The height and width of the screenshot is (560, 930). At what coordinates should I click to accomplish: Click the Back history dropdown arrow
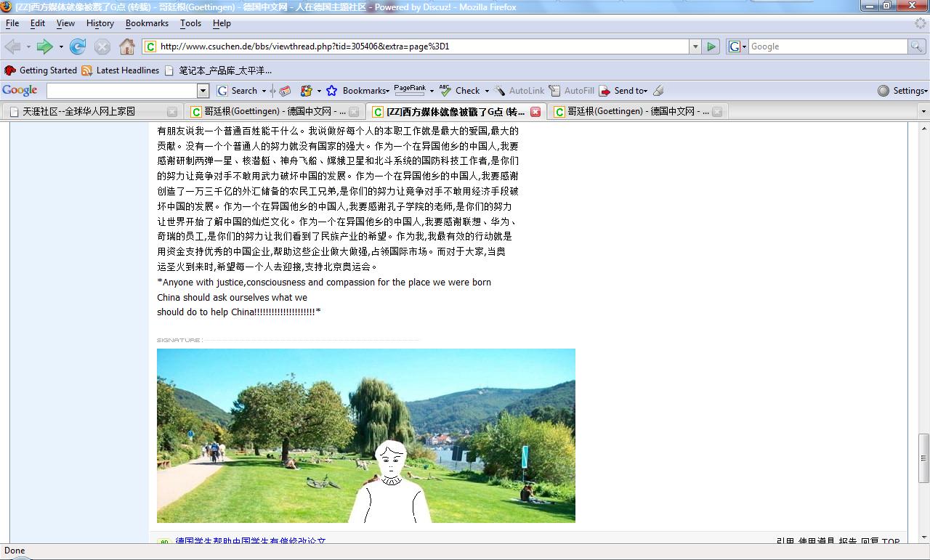pyautogui.click(x=28, y=46)
